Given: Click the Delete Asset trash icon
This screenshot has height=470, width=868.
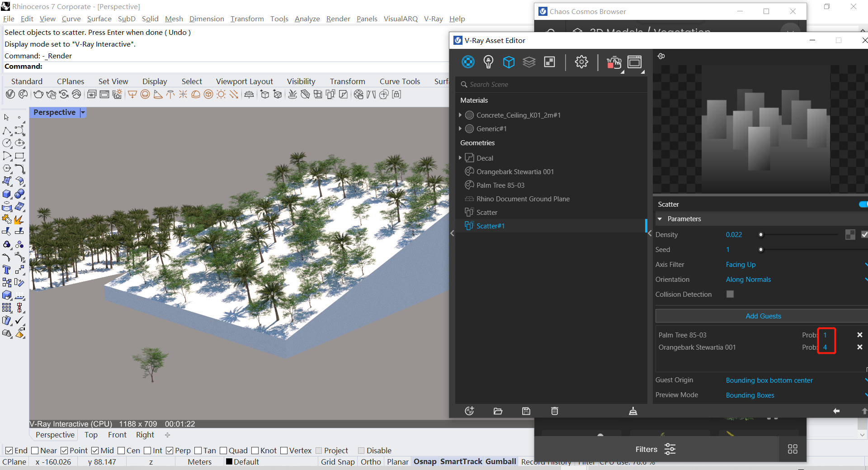Looking at the screenshot, I should coord(555,411).
